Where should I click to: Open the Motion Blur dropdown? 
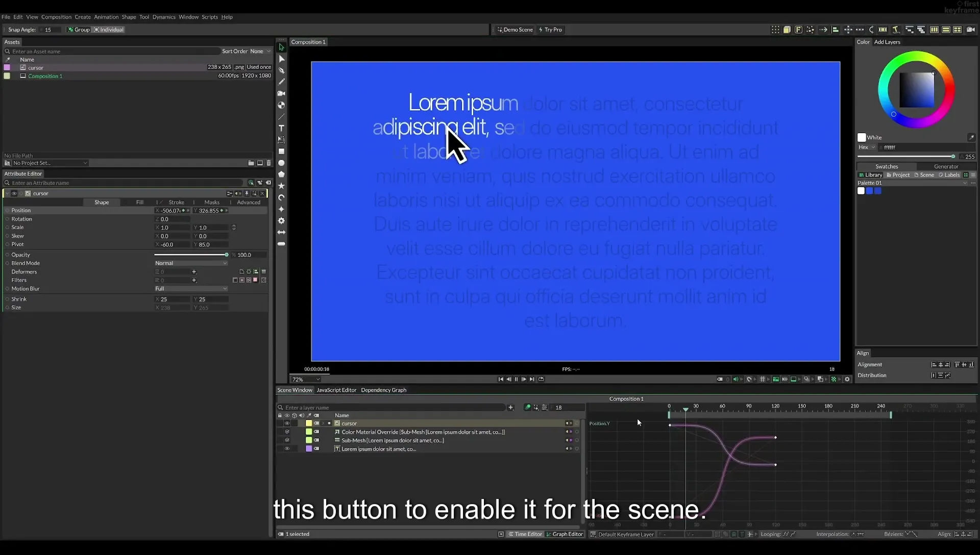(191, 289)
